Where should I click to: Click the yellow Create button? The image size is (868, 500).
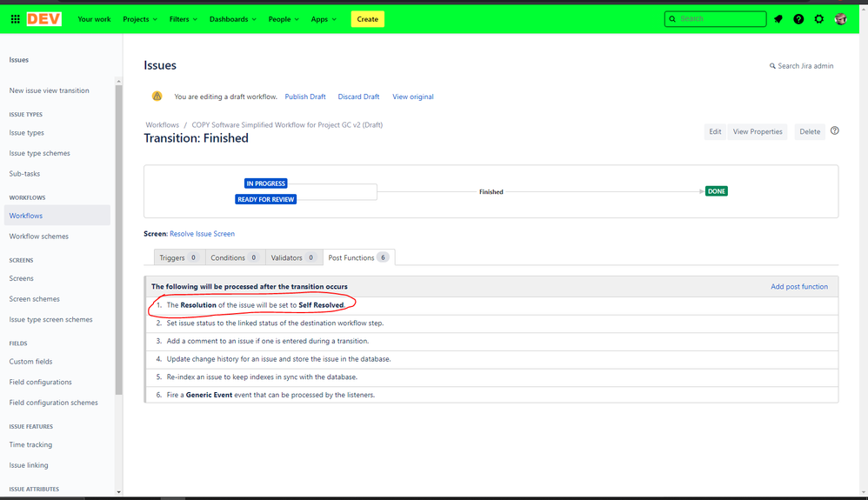pyautogui.click(x=368, y=19)
